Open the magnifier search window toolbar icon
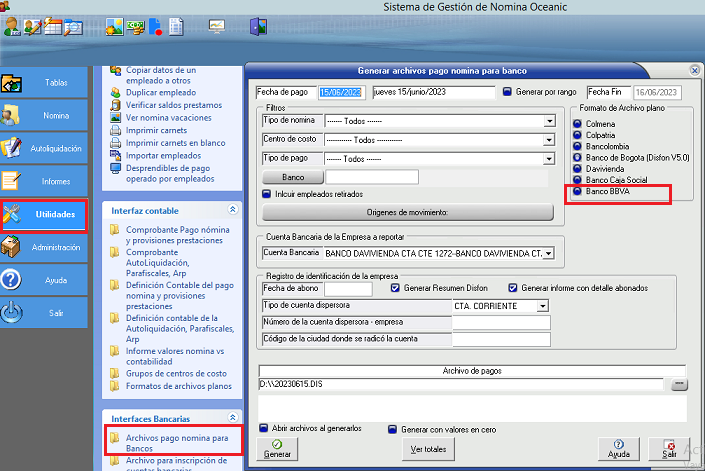 [x=73, y=27]
